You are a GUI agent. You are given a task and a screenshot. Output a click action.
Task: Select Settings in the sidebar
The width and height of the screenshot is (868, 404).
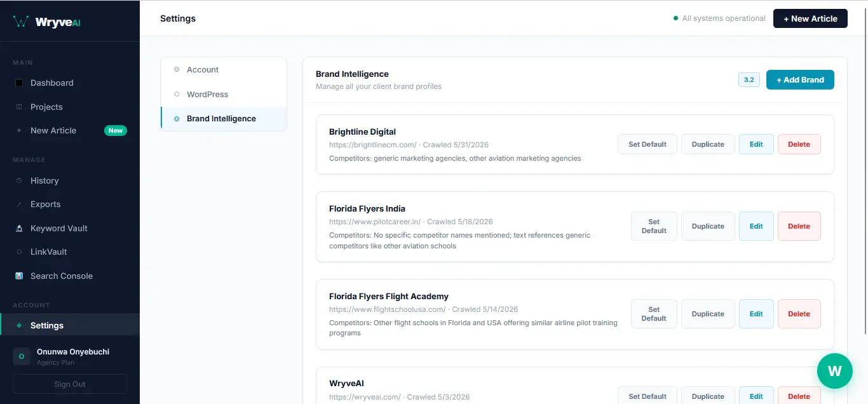70,325
